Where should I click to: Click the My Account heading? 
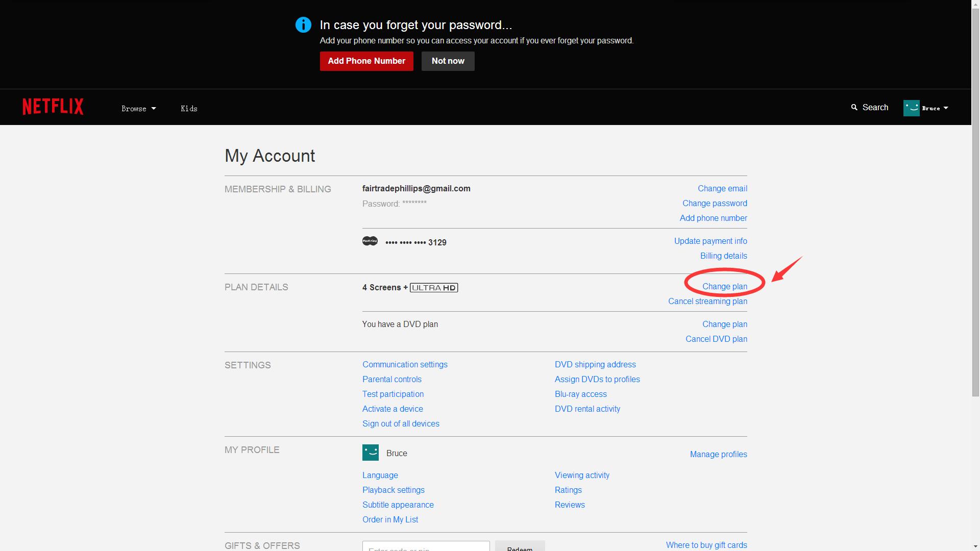[270, 156]
